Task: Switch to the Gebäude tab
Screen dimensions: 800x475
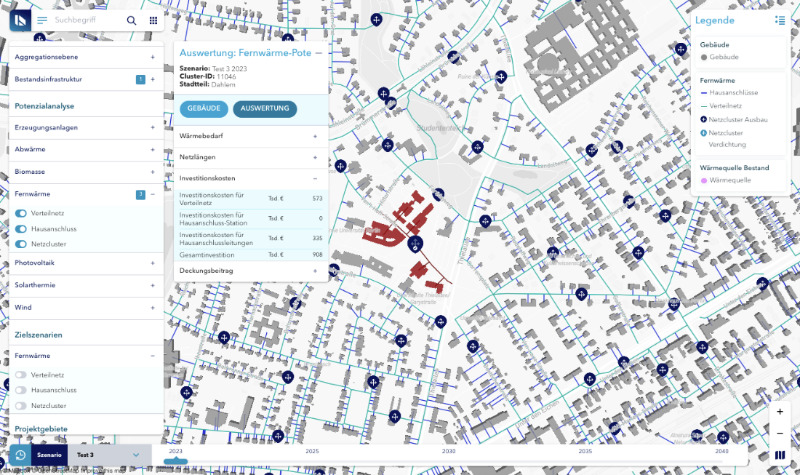Action: (x=204, y=108)
